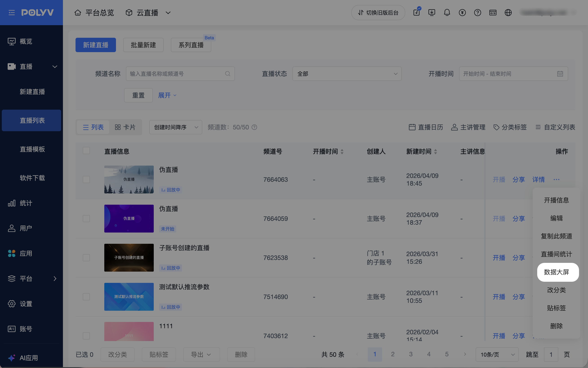Image resolution: width=588 pixels, height=368 pixels.
Task: Open the help question-mark icon in header
Action: pyautogui.click(x=477, y=13)
